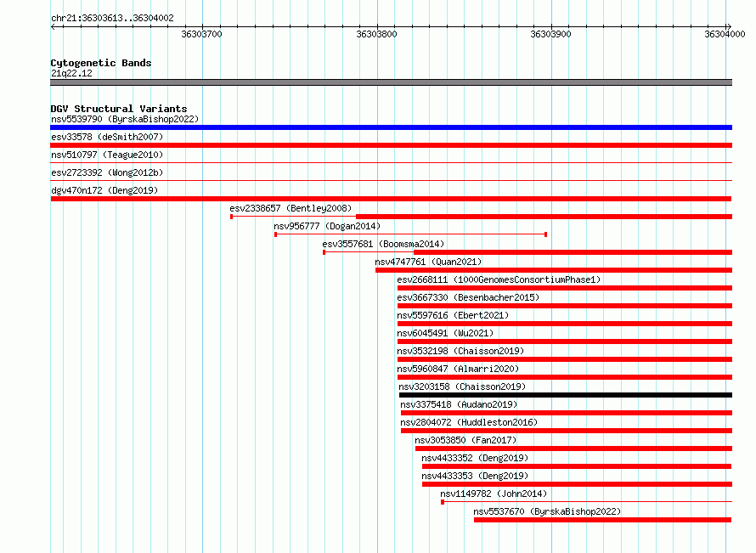Open esv2668111 (1000GenomesConsortiumPhase1) entry
The height and width of the screenshot is (553, 756).
pyautogui.click(x=499, y=279)
